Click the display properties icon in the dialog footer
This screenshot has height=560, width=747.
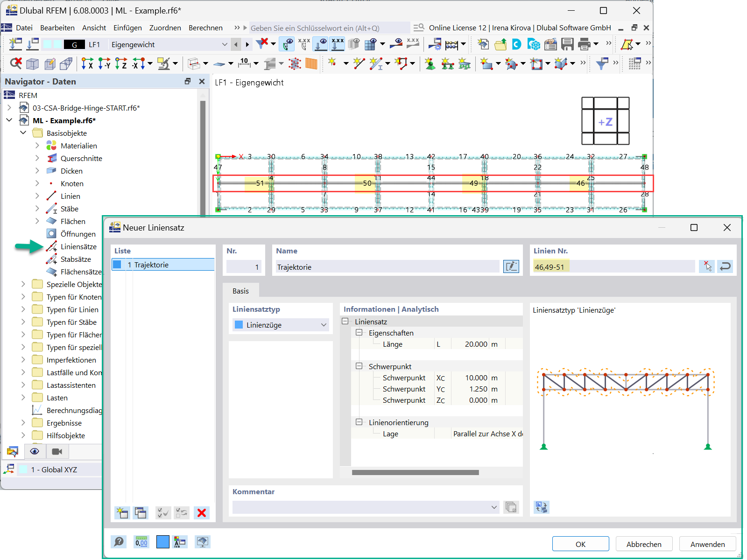[x=180, y=542]
